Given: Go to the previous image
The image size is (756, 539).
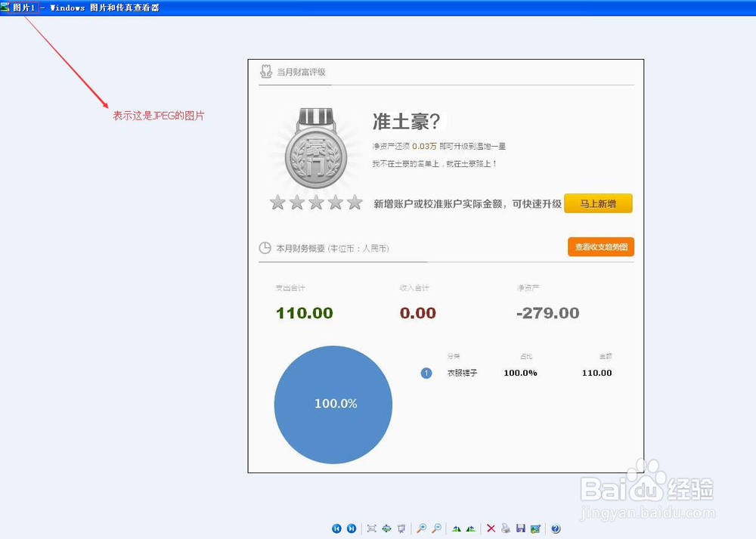Looking at the screenshot, I should click(x=336, y=528).
